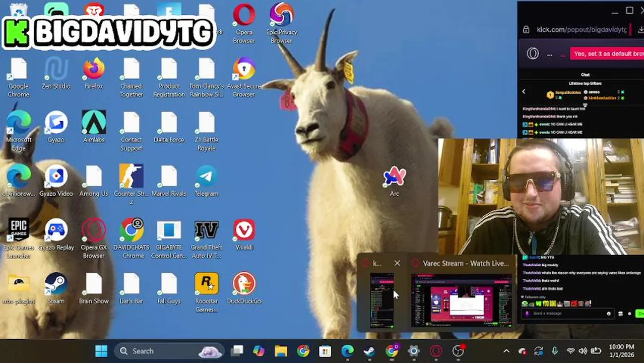Open the Microsoft Edge desktop shortcut
Image resolution: width=644 pixels, height=363 pixels.
pyautogui.click(x=19, y=131)
